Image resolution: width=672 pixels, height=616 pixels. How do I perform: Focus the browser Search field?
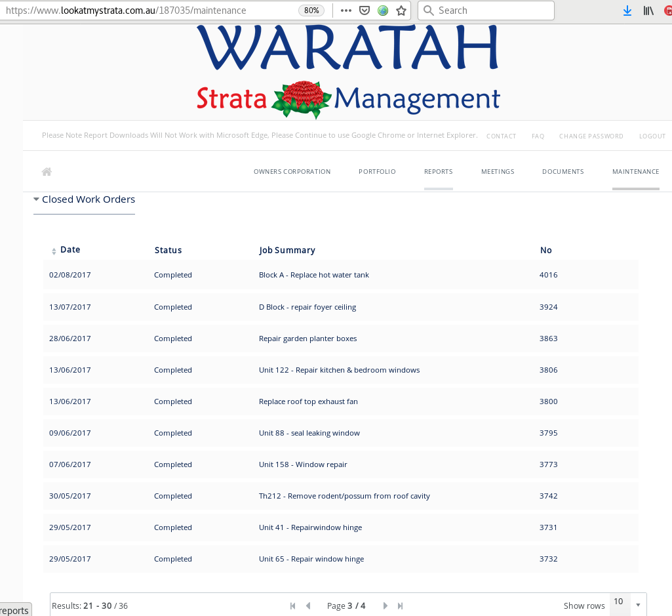pyautogui.click(x=486, y=10)
